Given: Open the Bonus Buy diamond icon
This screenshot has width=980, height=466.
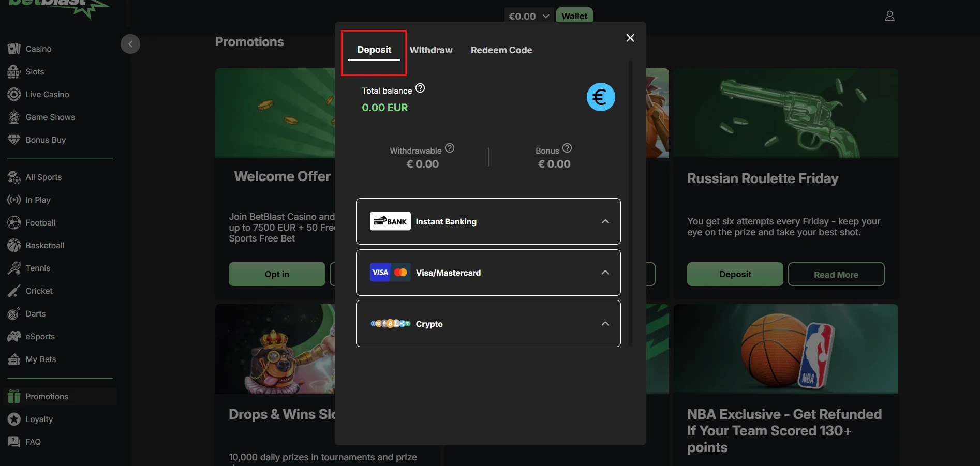Looking at the screenshot, I should 14,140.
